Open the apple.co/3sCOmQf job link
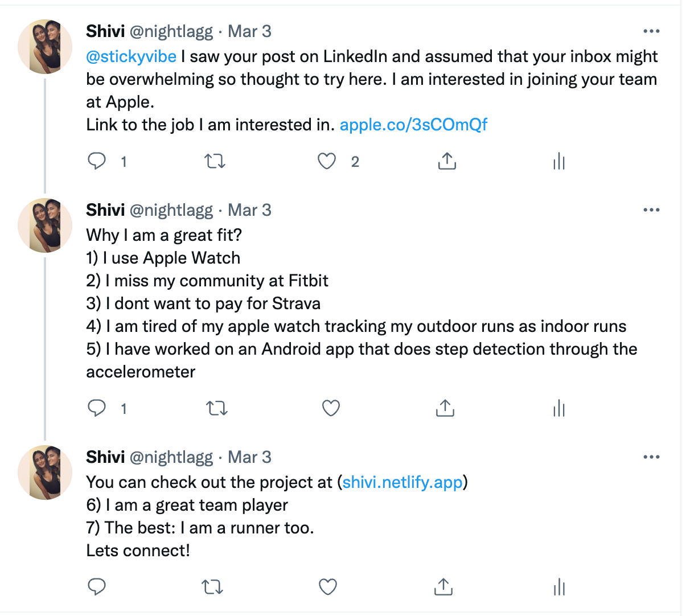The height and width of the screenshot is (616, 690). coord(413,125)
